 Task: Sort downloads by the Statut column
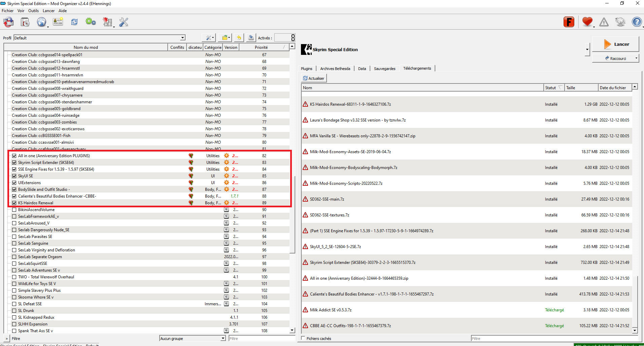(x=554, y=88)
